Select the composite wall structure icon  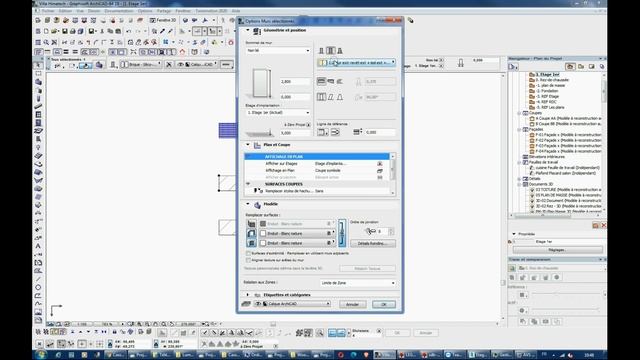331,51
